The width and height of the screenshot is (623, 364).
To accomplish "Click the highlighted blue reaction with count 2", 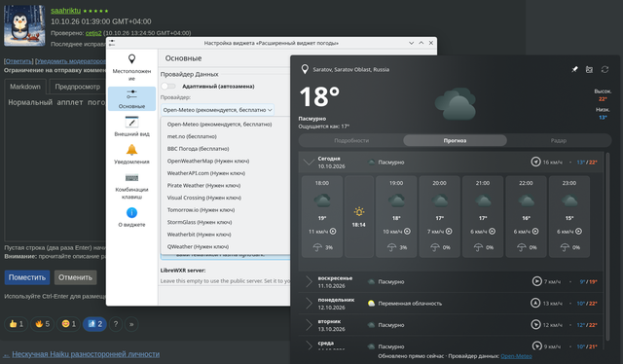I will click(x=94, y=324).
